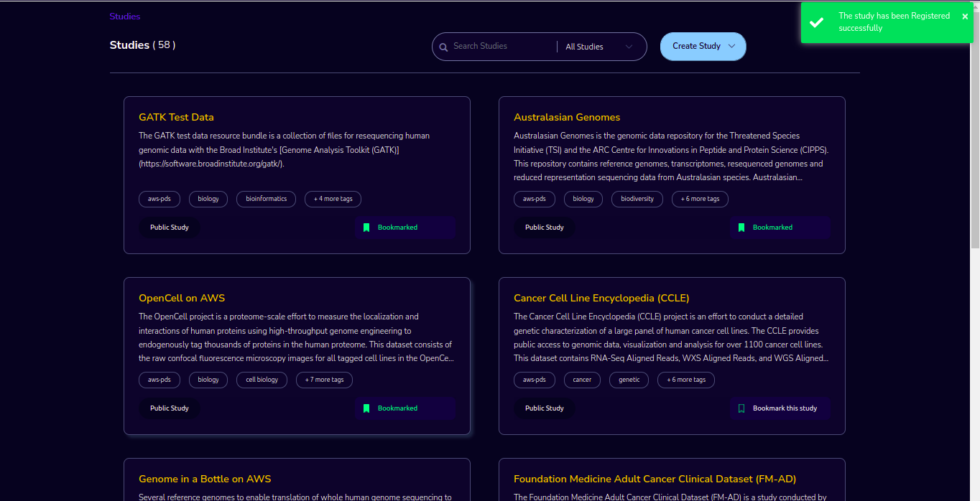980x501 pixels.
Task: Open Foundation Medicine Adult Cancer Clinical Dataset
Action: (655, 479)
